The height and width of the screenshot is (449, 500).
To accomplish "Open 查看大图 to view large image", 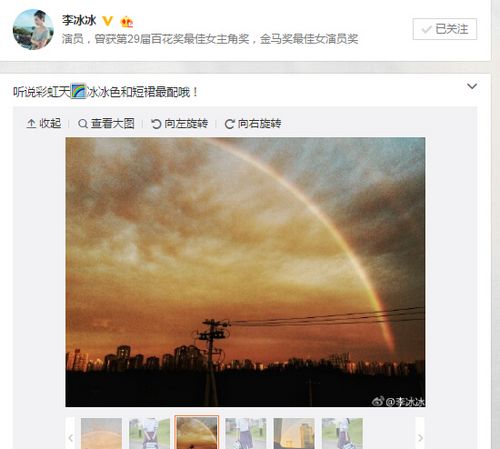I will [x=106, y=124].
